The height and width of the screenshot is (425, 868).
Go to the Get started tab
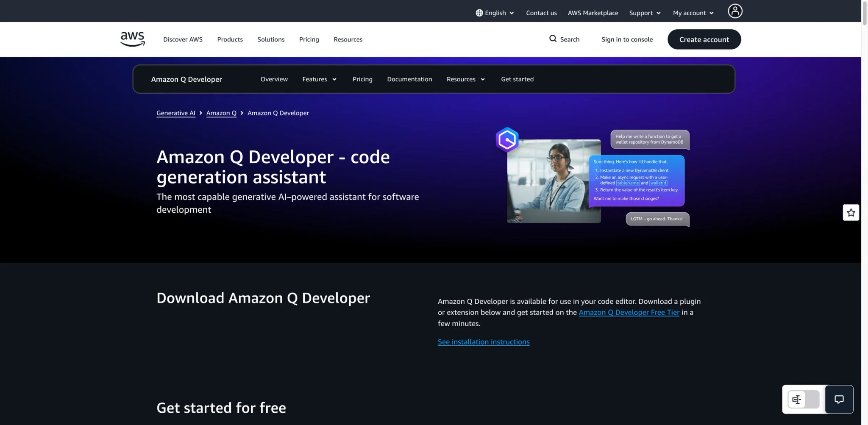tap(517, 79)
